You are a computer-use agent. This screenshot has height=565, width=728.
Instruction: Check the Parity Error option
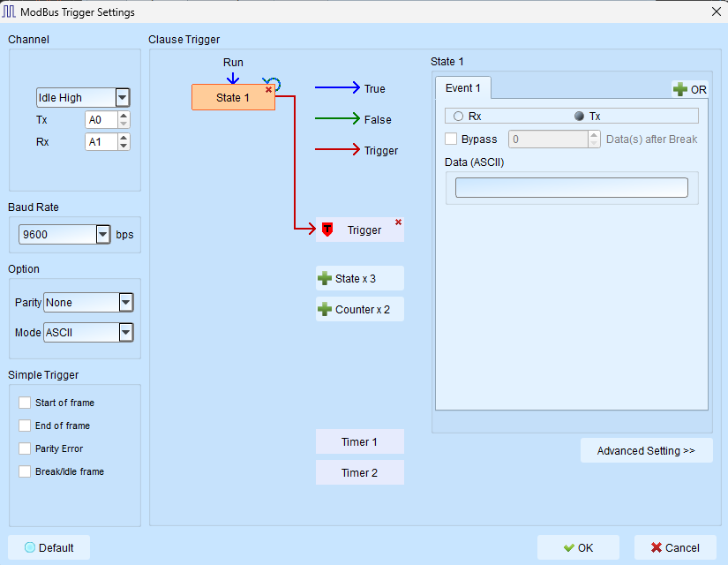25,448
